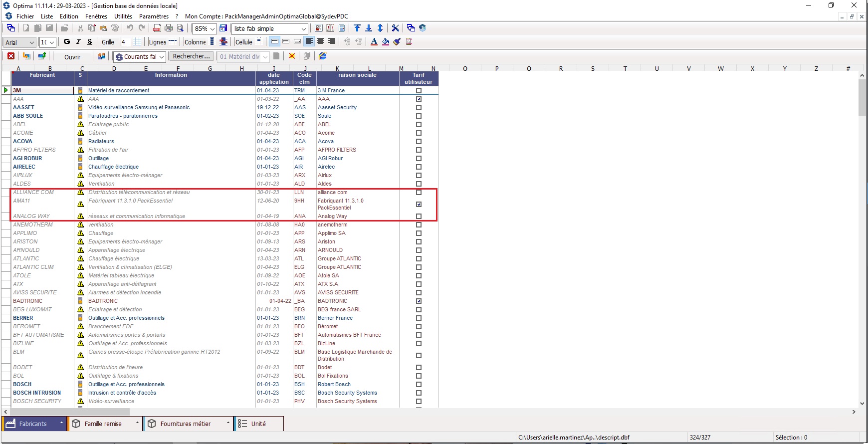
Task: Open the '01 Matériel div' dropdown
Action: pyautogui.click(x=265, y=57)
